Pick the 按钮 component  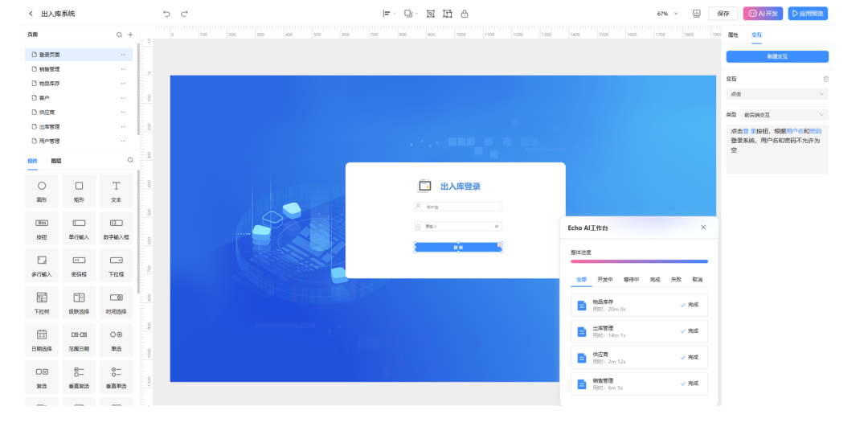[42, 228]
